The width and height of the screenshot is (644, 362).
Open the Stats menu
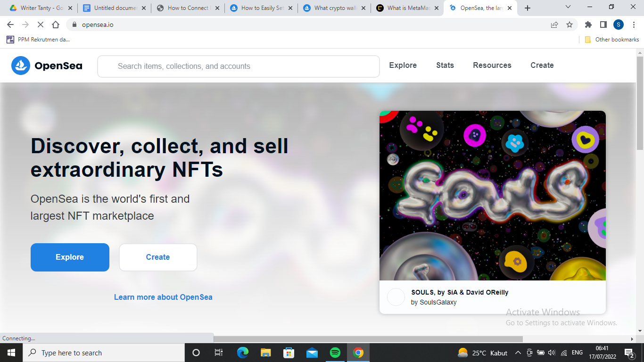click(445, 66)
